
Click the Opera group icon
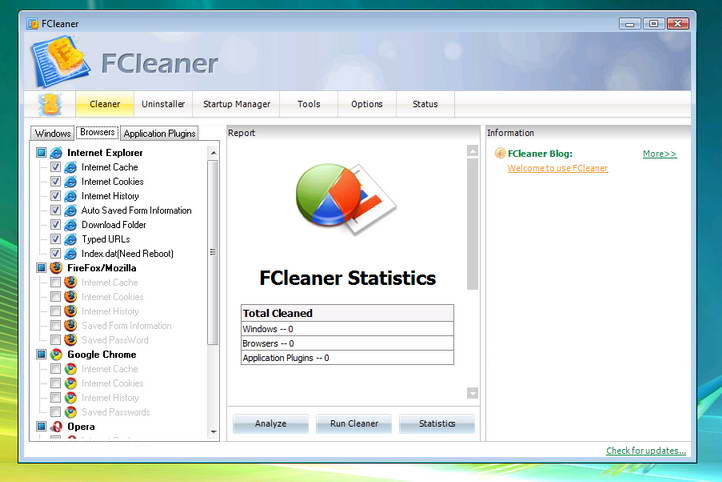56,427
